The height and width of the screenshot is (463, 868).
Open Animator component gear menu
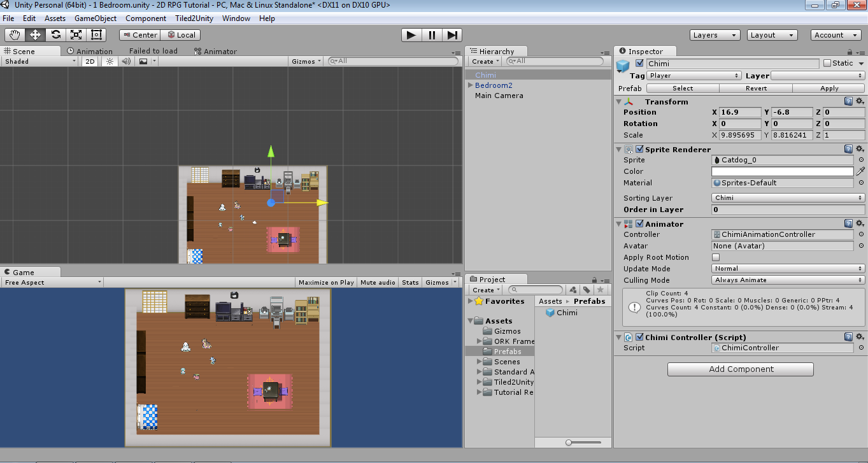(x=859, y=224)
